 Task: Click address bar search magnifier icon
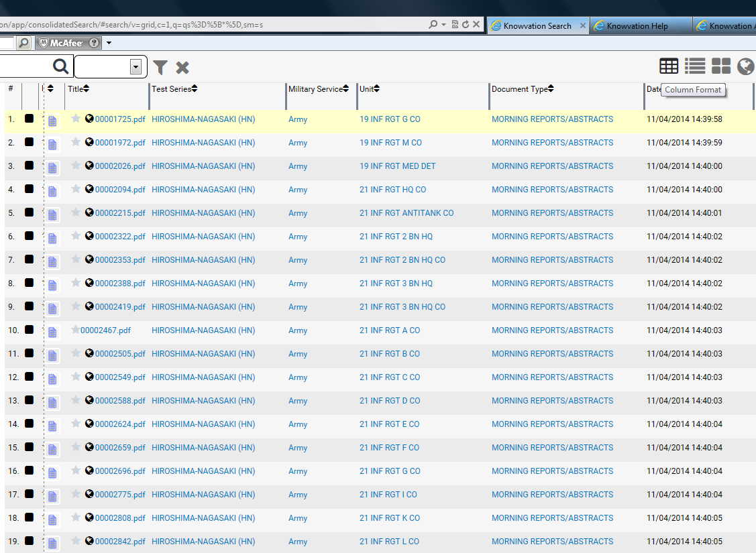pos(433,24)
